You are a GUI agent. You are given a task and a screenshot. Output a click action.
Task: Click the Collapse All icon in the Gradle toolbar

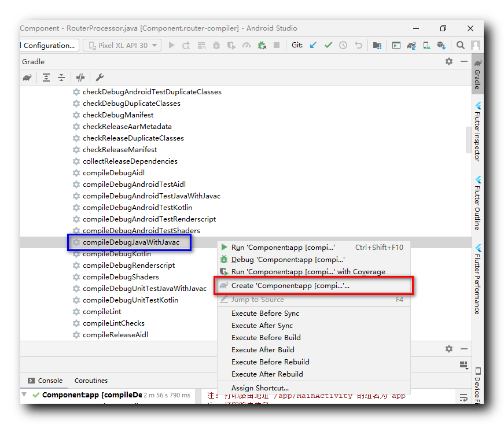61,78
